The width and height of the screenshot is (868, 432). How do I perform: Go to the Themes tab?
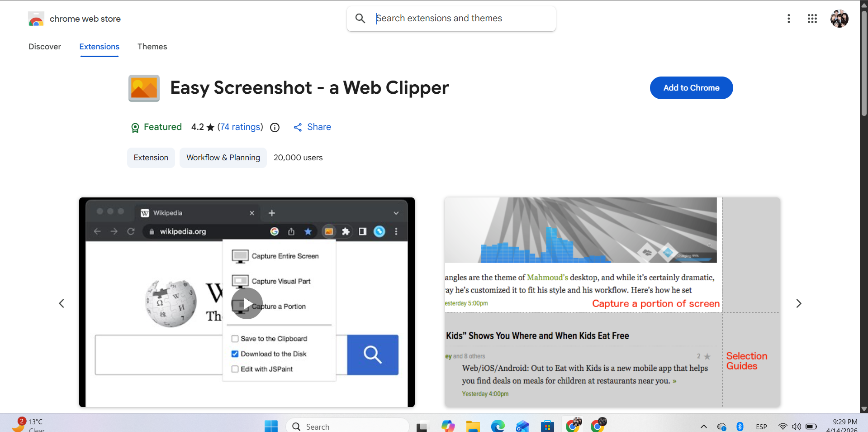(x=152, y=47)
